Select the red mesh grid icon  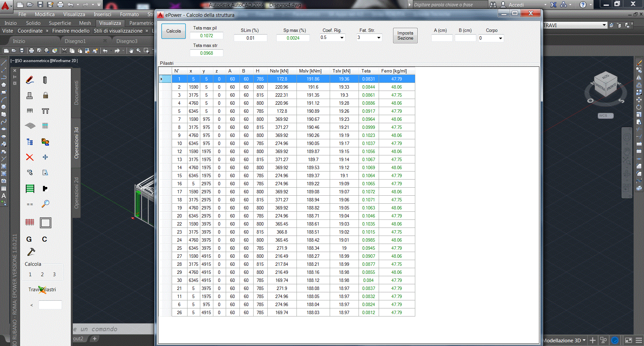click(x=30, y=222)
